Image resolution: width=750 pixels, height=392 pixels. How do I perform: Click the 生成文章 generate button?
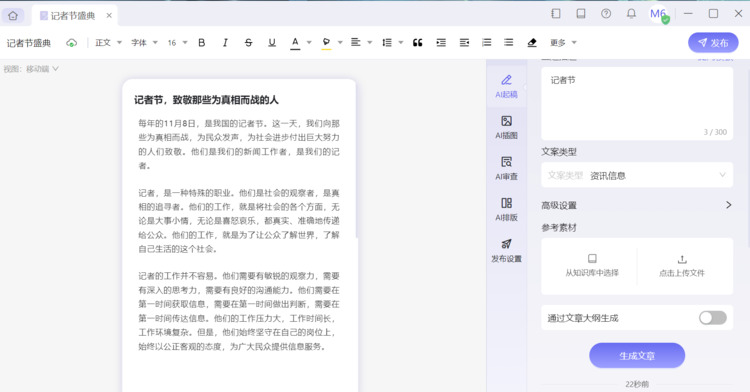(x=637, y=355)
